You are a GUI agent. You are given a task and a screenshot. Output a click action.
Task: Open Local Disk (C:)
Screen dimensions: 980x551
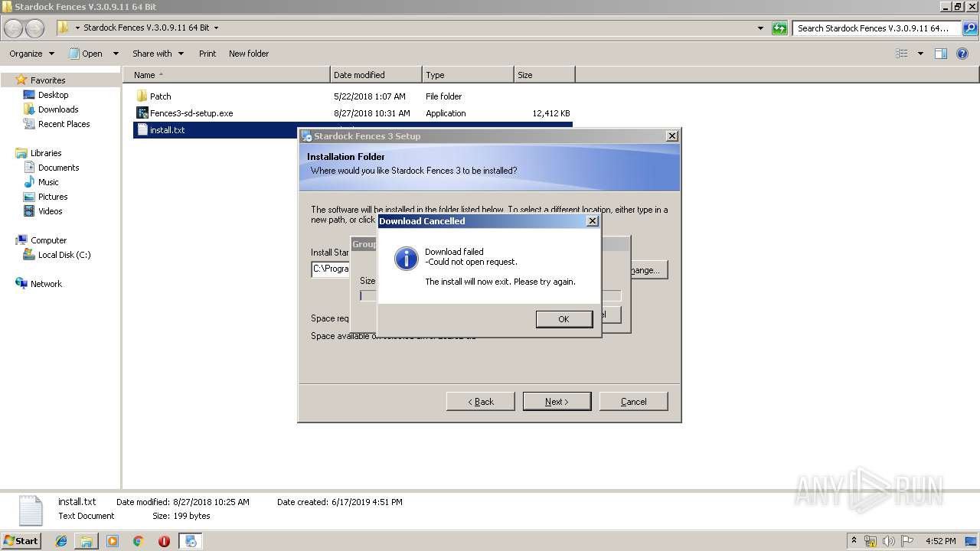click(64, 255)
